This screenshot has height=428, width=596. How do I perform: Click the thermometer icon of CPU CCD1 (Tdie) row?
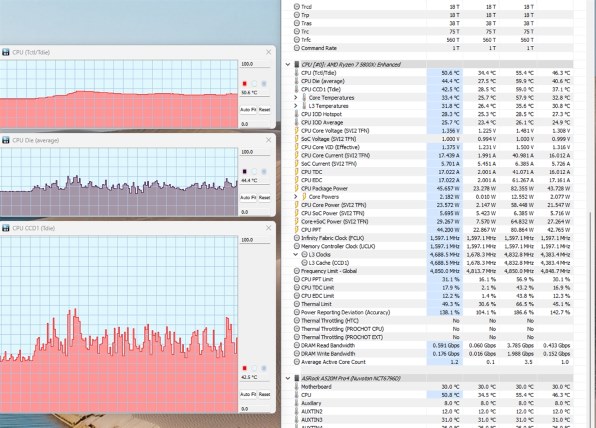(297, 89)
